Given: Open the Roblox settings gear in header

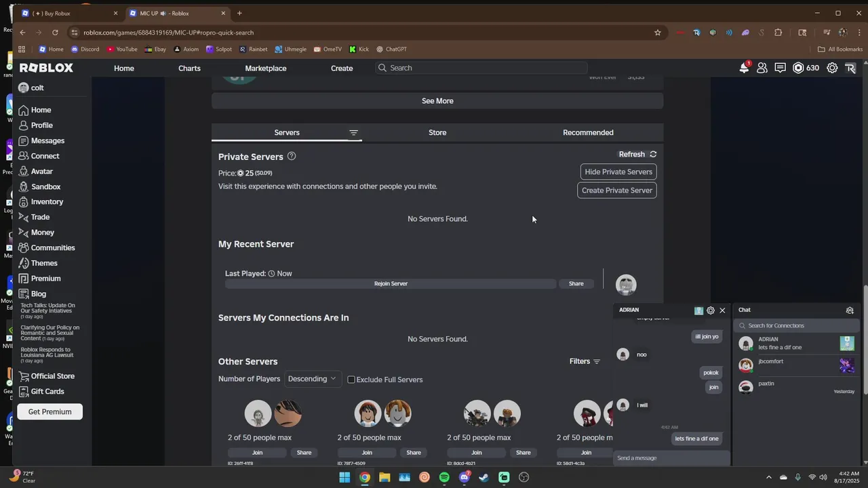Looking at the screenshot, I should [x=832, y=68].
